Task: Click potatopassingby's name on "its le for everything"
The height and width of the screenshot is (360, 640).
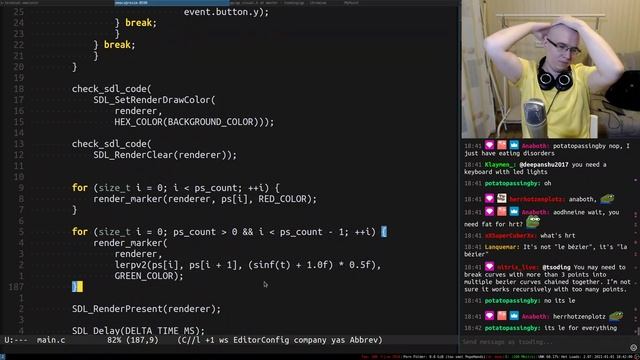Action: [x=512, y=328]
